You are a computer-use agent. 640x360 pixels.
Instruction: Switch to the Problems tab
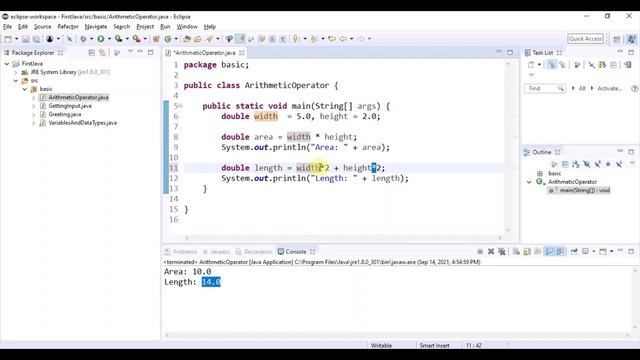(181, 252)
